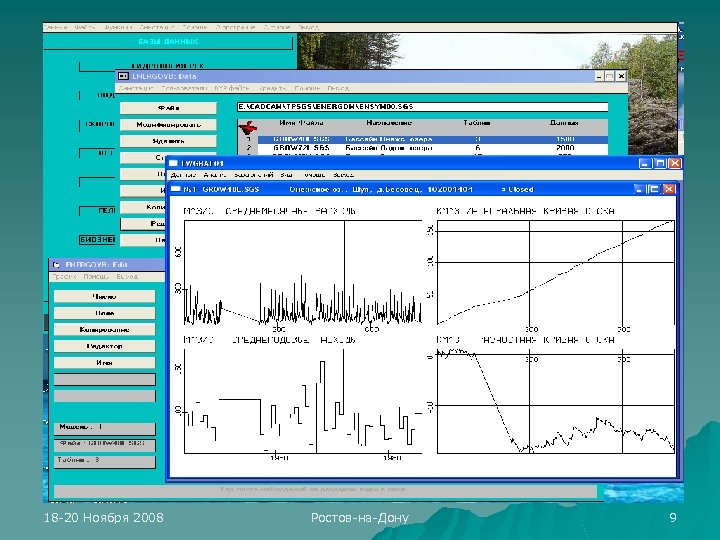720x540 pixels.
Task: Open the ENERGOVB: Edit window system icon
Action: tap(56, 264)
